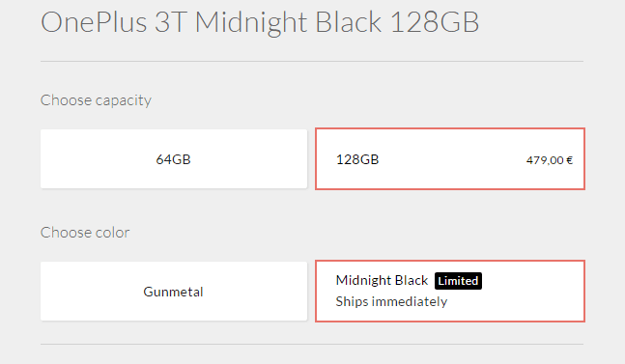
Task: Choose the 128GB capacity card
Action: pyautogui.click(x=450, y=159)
